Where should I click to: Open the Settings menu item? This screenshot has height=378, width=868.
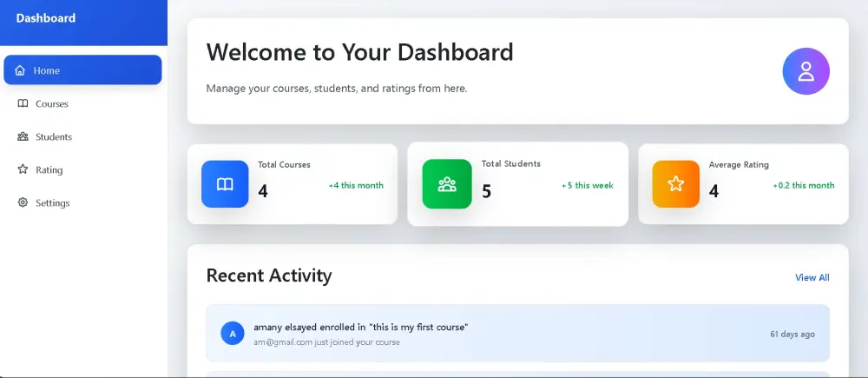point(82,202)
